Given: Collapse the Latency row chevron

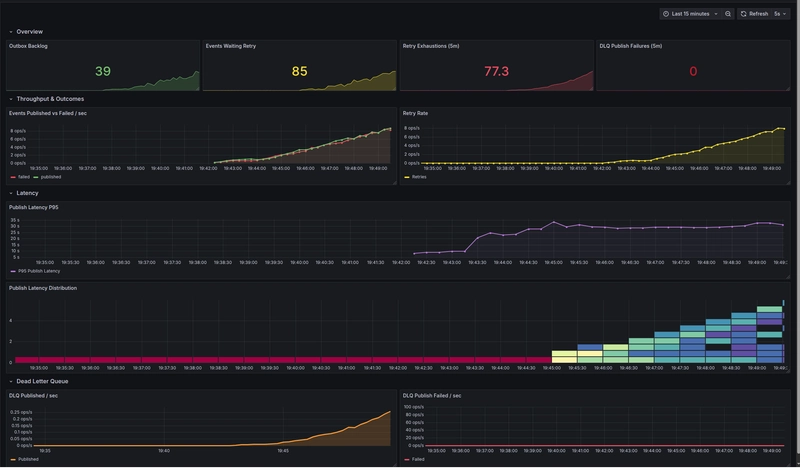Looking at the screenshot, I should point(10,192).
